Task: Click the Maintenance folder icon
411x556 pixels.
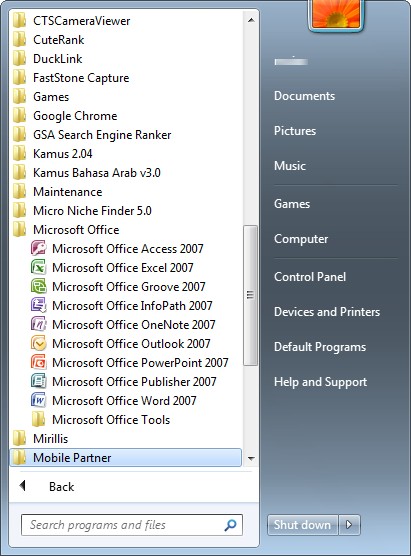Action: [x=19, y=191]
